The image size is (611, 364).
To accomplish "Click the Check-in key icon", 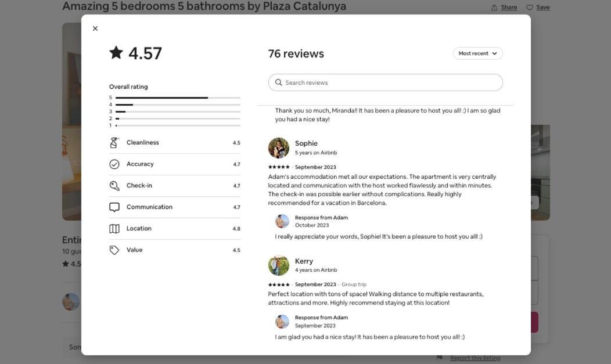I will pyautogui.click(x=114, y=186).
